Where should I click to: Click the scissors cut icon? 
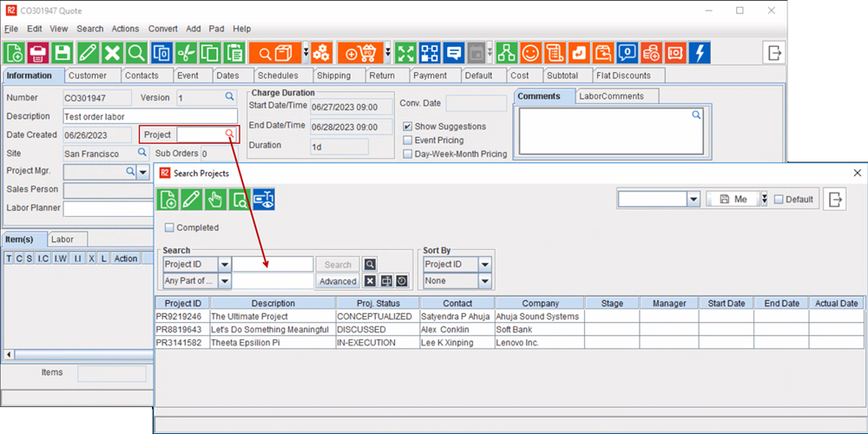(187, 53)
